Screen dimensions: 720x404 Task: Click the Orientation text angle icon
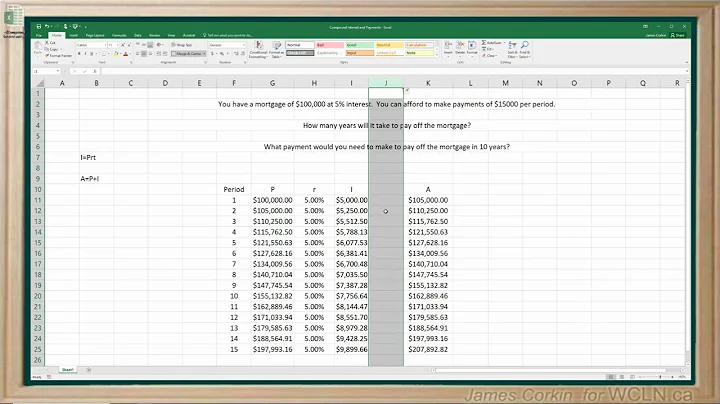(159, 45)
